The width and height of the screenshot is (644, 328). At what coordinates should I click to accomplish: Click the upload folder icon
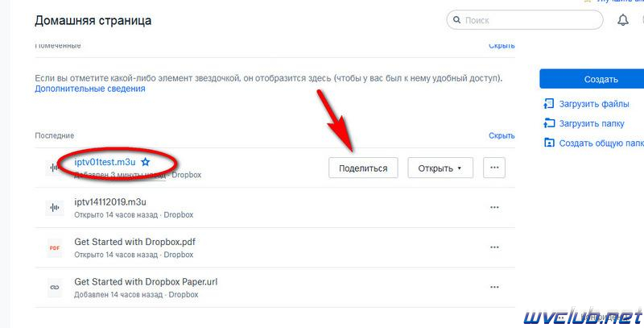[x=549, y=123]
